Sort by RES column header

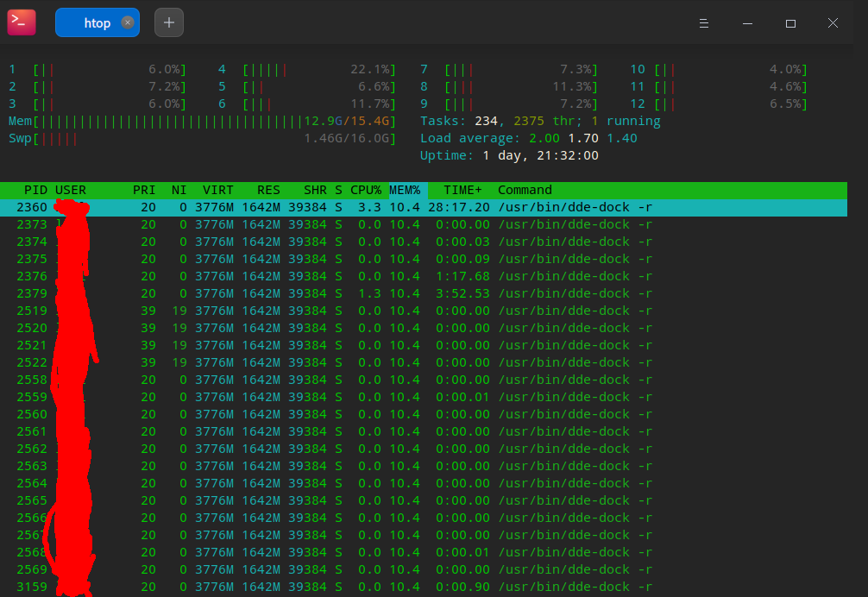(x=268, y=191)
